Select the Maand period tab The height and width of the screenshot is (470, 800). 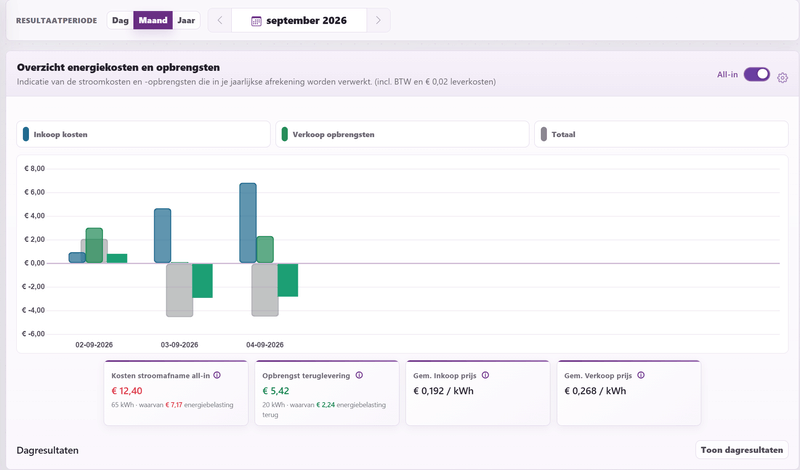pos(153,20)
